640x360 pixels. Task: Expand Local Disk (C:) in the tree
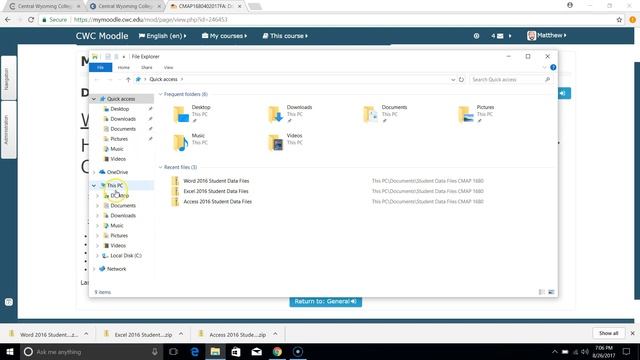coord(98,256)
